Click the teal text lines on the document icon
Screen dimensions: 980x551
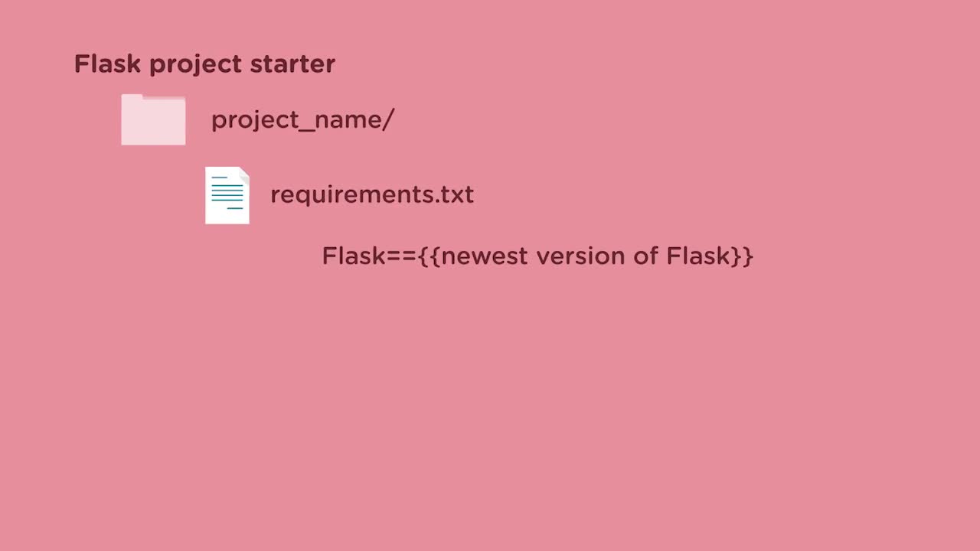pos(227,192)
